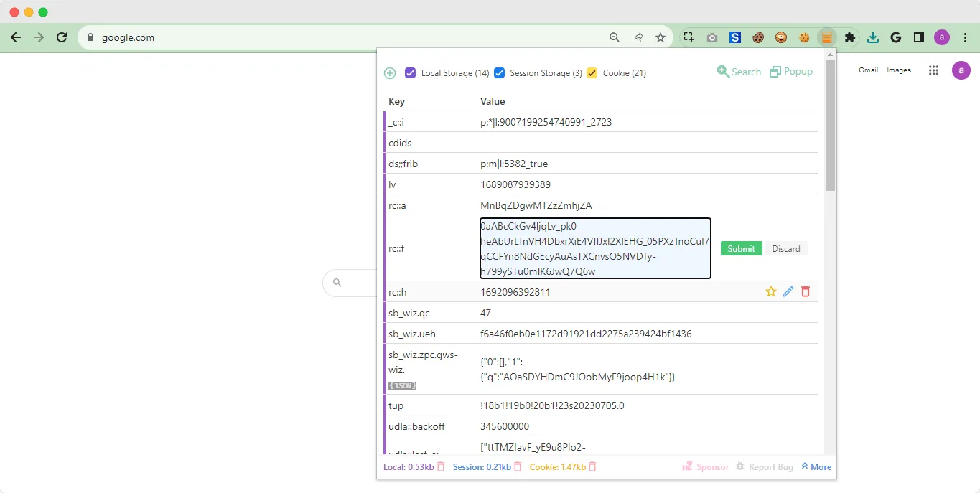Click the rc::a value MnBqZDgwMTZzZmhjZA==
Screen dimensions: 980x493
543,205
